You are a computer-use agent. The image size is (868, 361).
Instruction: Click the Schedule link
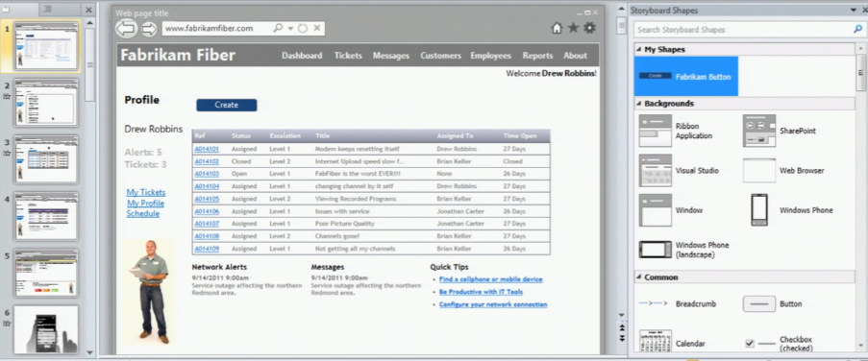[143, 213]
